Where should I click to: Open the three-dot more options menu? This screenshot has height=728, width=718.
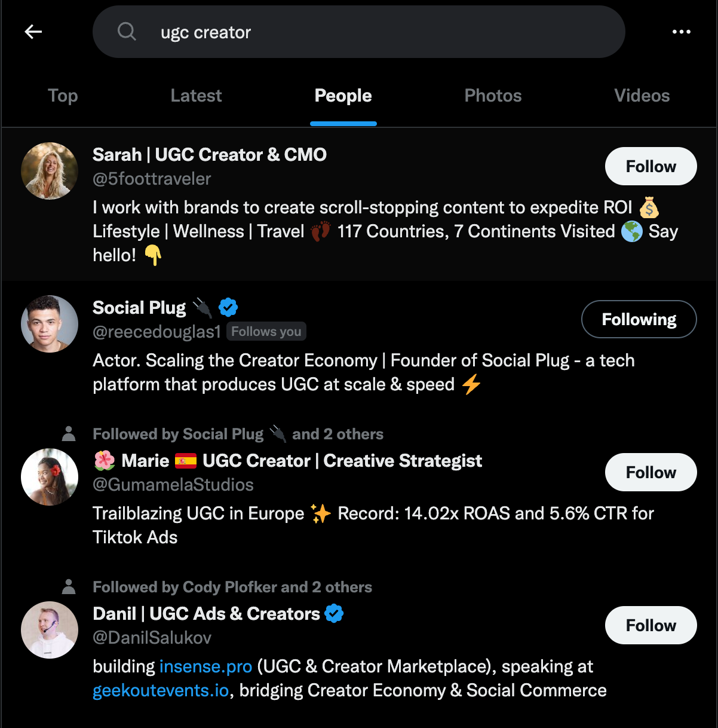click(x=682, y=32)
